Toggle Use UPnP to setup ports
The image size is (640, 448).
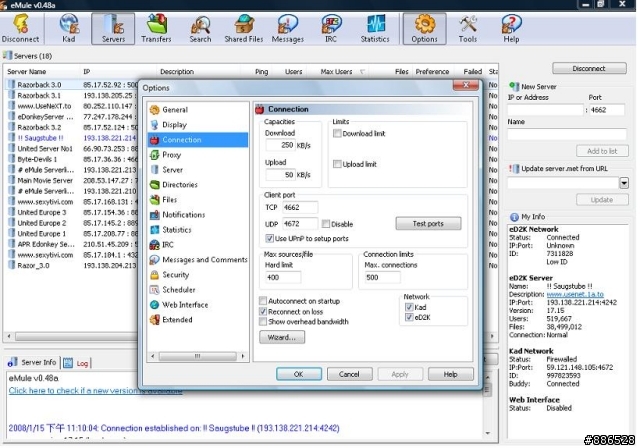pyautogui.click(x=269, y=238)
